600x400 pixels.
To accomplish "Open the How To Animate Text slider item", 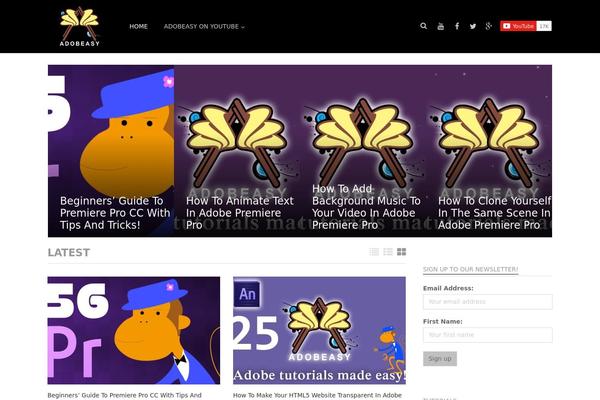I will pyautogui.click(x=237, y=151).
